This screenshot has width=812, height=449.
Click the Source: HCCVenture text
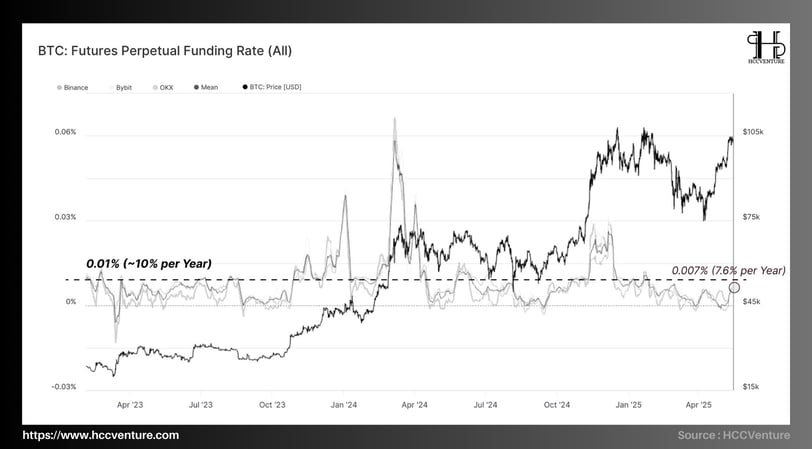[x=734, y=435]
